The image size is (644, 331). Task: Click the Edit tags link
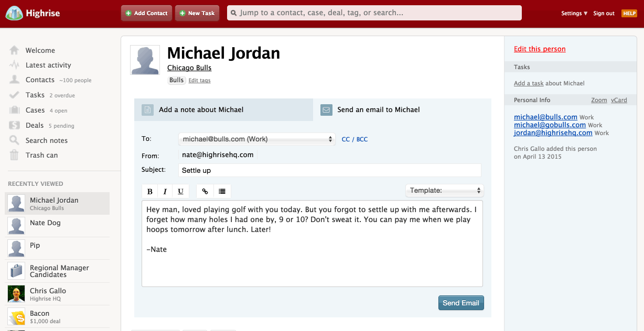199,80
